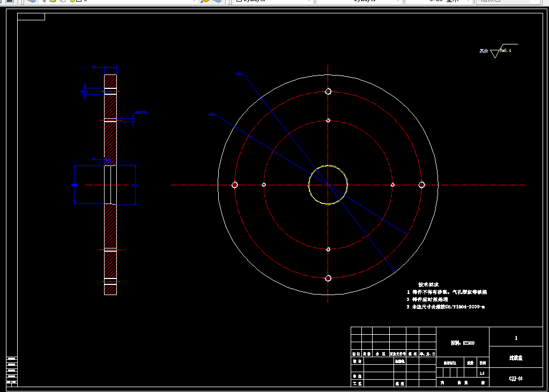Image resolution: width=549 pixels, height=392 pixels.
Task: Pick the upper inner bolt hole
Action: [328, 120]
